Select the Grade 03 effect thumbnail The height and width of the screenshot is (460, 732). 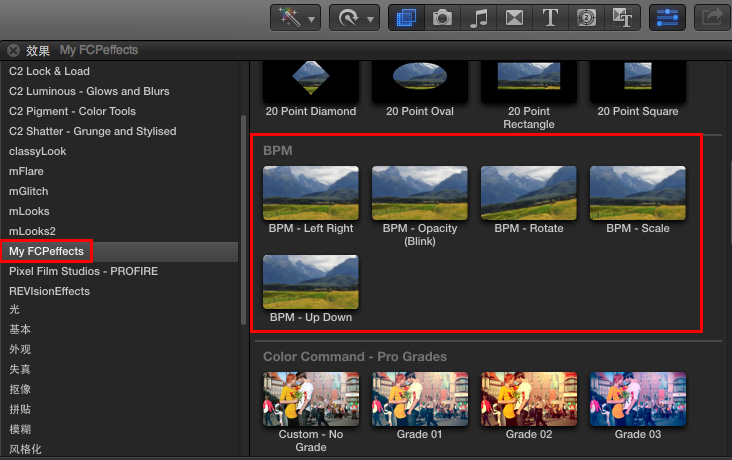click(638, 399)
